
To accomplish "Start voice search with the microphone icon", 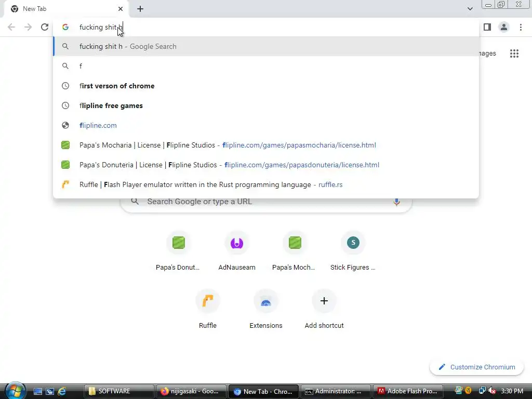I will 396,202.
